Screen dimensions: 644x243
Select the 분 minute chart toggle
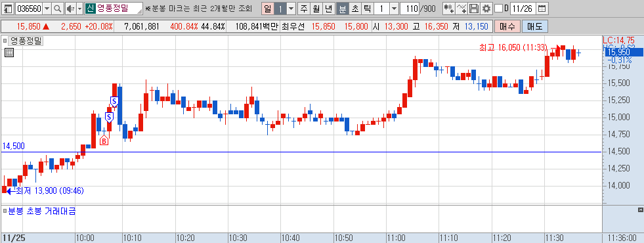click(341, 9)
